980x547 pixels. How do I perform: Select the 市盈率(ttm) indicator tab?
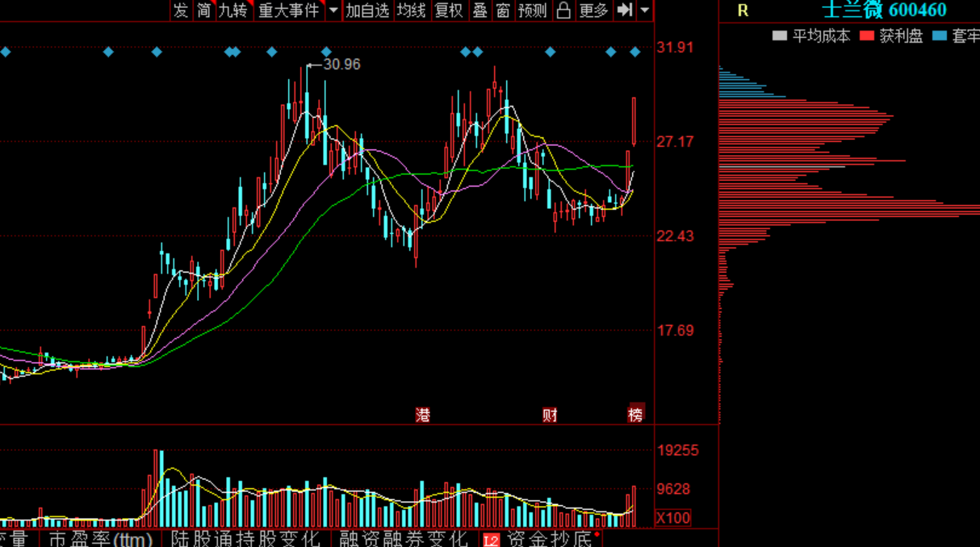[100, 538]
